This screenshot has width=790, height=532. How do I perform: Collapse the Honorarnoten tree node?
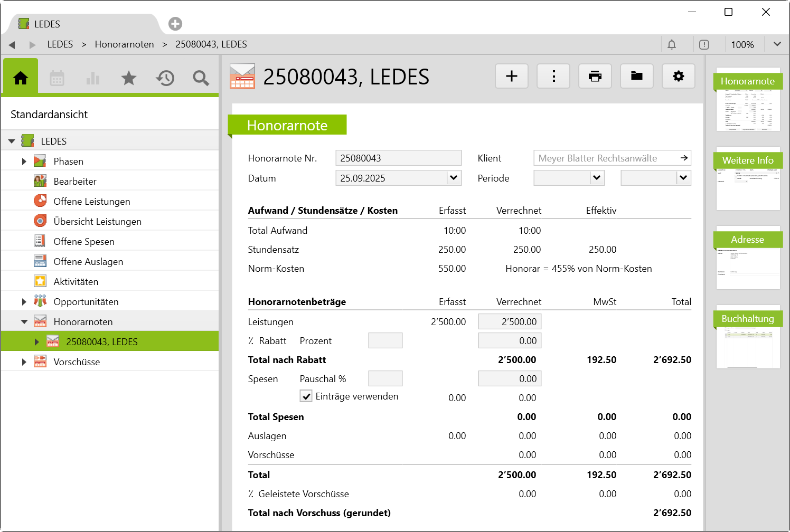[x=24, y=322]
